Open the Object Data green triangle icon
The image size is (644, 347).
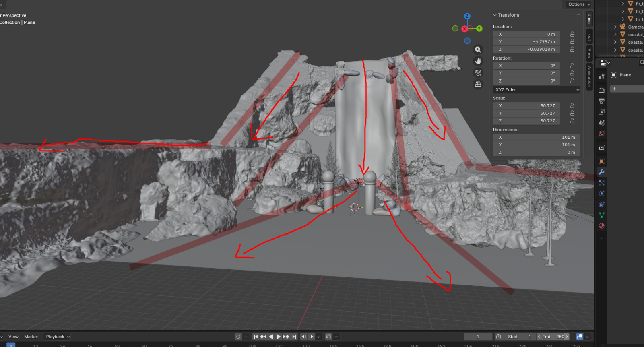[x=602, y=215]
